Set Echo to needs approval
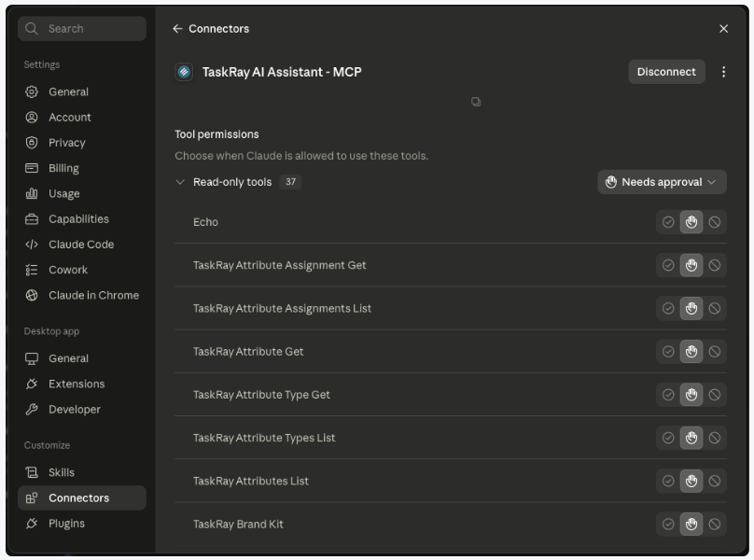This screenshot has width=754, height=560. pyautogui.click(x=691, y=222)
